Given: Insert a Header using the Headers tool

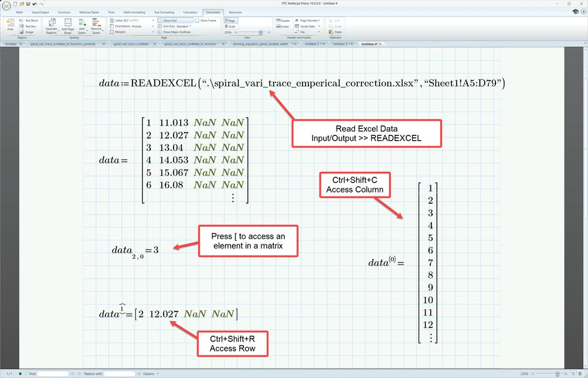Looking at the screenshot, I should pos(284,21).
